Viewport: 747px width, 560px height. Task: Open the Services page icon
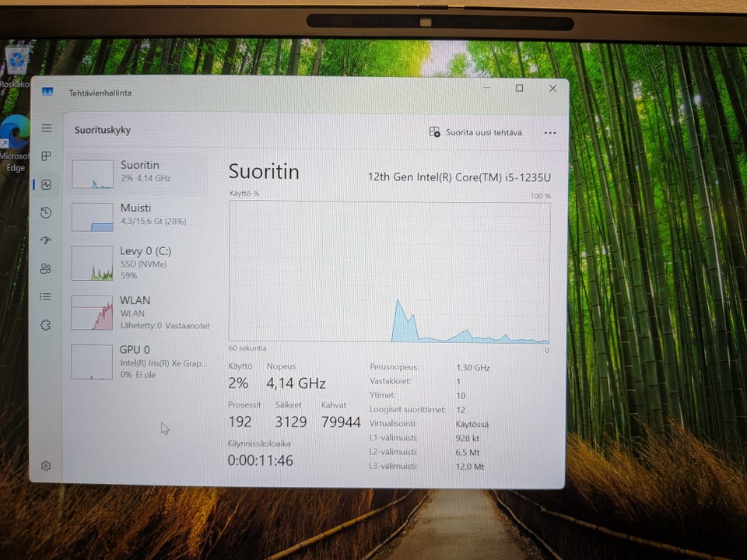coord(46,325)
